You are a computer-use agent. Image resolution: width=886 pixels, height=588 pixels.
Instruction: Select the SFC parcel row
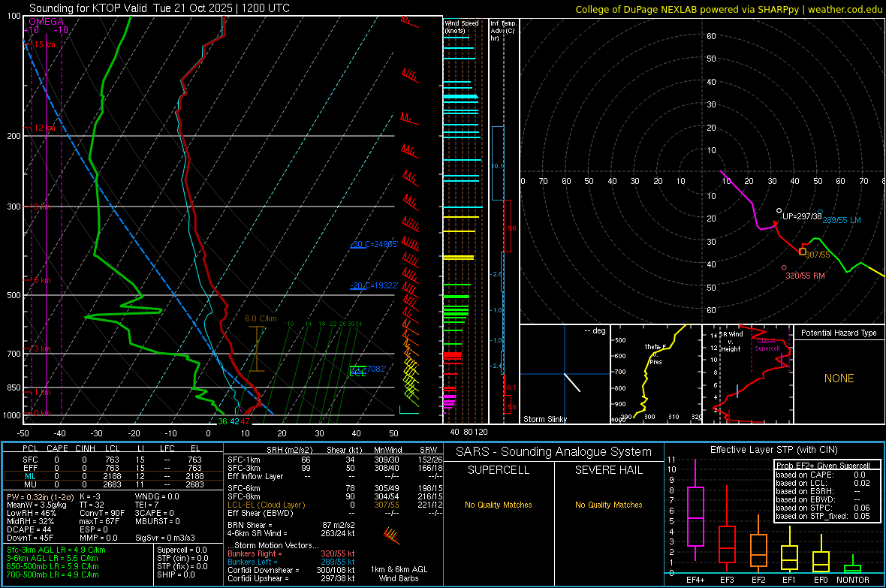pyautogui.click(x=113, y=460)
